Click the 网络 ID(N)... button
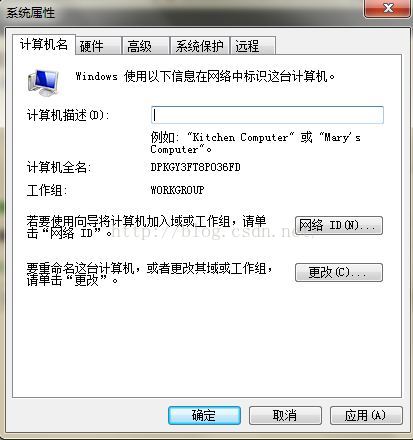 pos(339,226)
